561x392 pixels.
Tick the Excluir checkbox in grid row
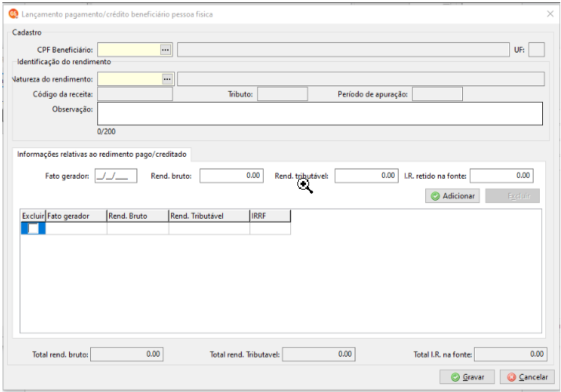(33, 228)
